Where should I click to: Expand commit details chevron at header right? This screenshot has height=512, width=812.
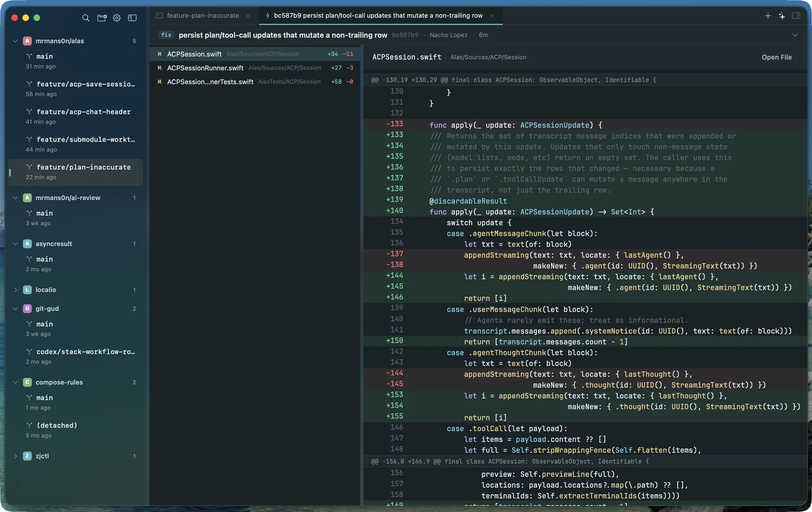pyautogui.click(x=795, y=35)
